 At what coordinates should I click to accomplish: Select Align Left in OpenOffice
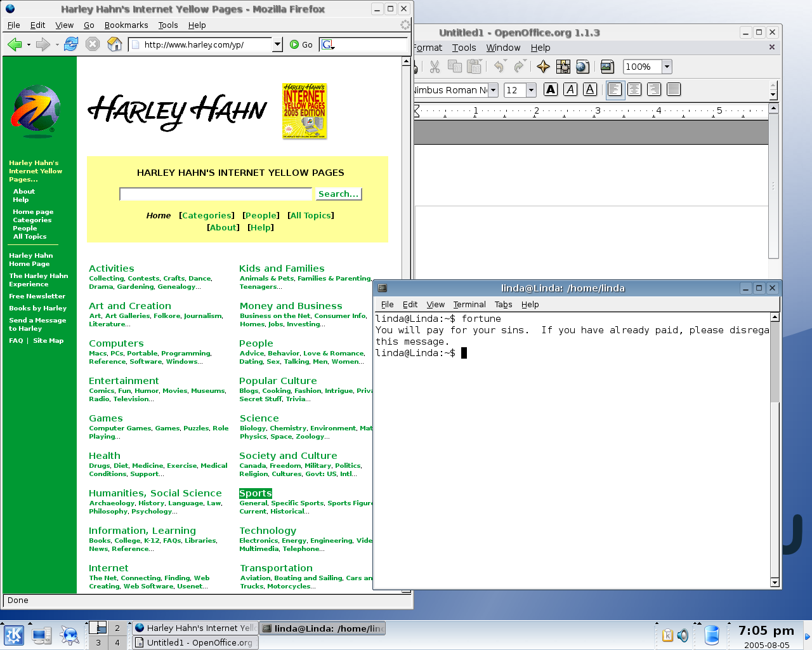[x=614, y=90]
